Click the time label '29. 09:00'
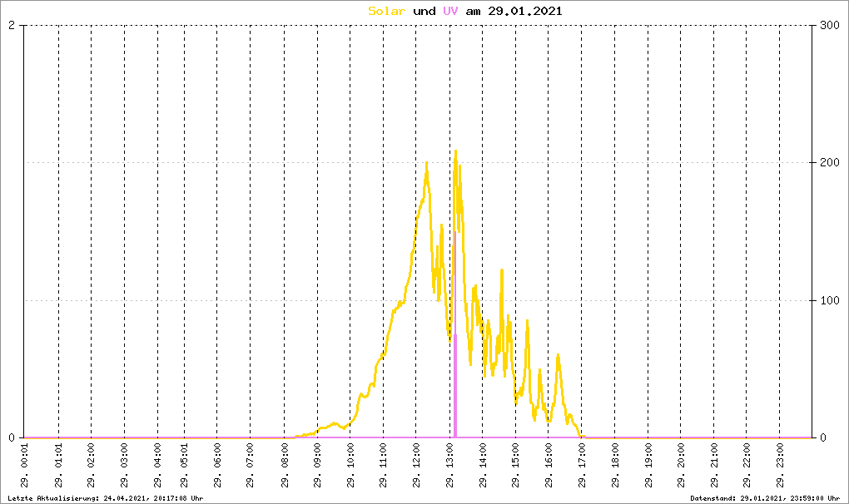The height and width of the screenshot is (504, 849). tap(318, 466)
